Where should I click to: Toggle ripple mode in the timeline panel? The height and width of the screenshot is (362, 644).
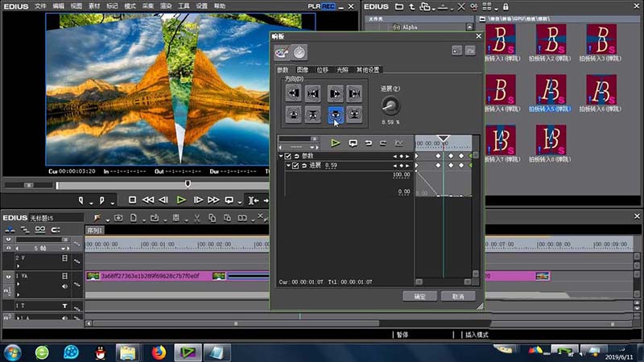click(25, 229)
